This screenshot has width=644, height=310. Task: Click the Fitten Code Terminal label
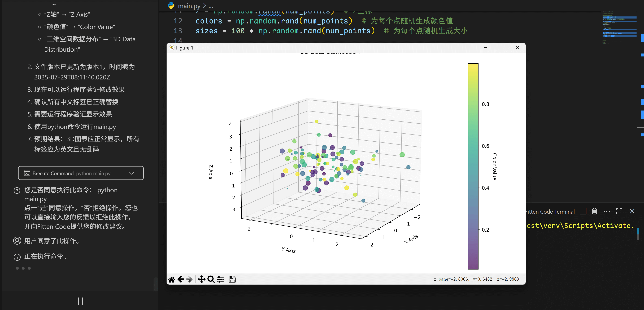point(550,212)
